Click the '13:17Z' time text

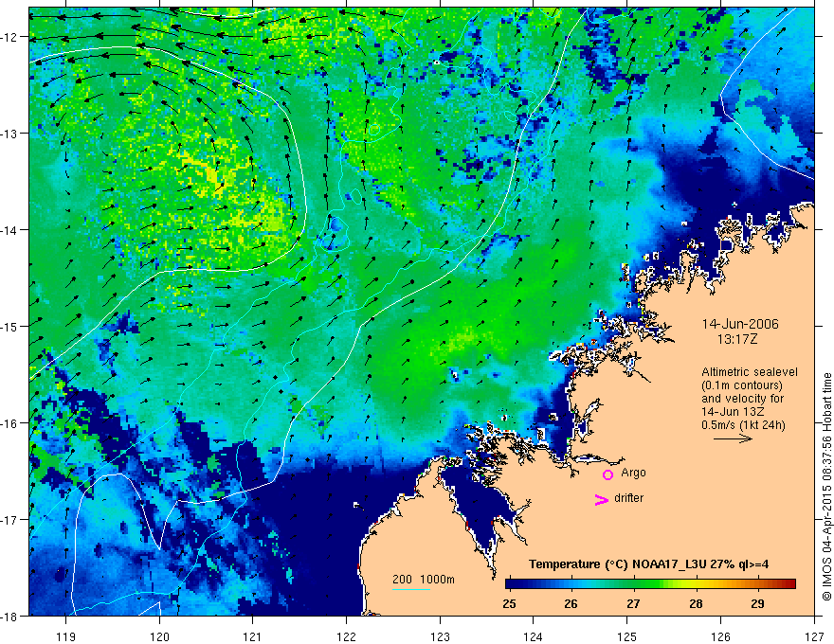736,339
